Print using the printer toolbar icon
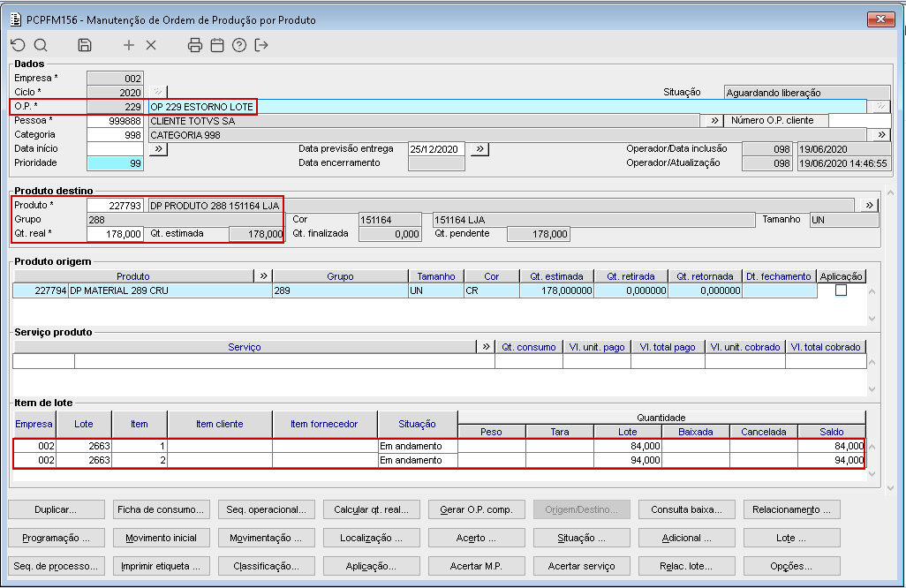The image size is (906, 588). 195,45
